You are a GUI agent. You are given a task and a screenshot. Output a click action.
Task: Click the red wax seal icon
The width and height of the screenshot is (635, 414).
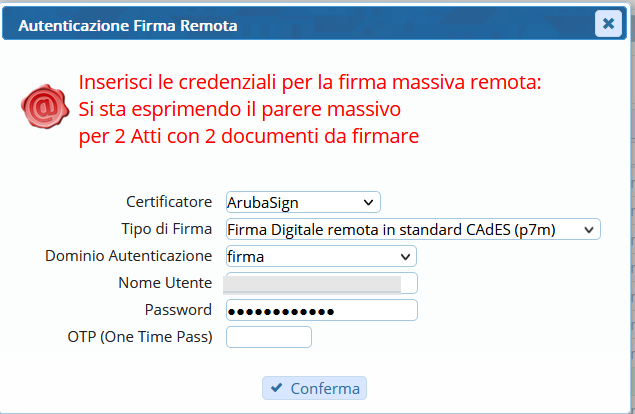point(43,104)
